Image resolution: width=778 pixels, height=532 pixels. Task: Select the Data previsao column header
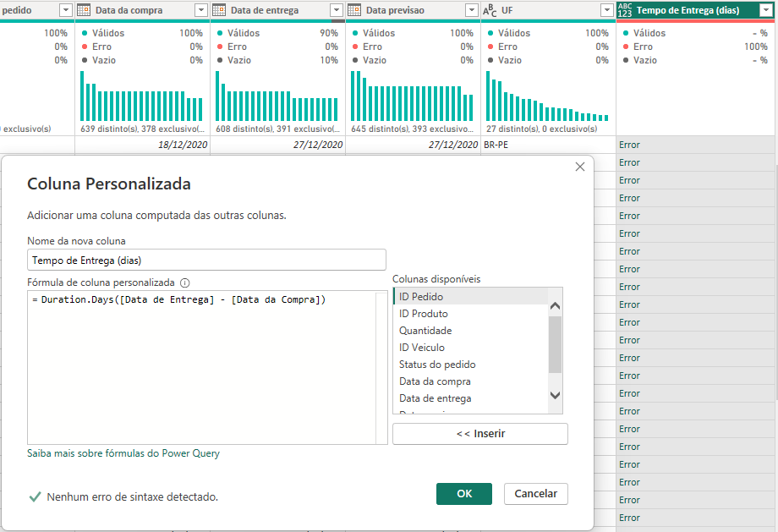coord(413,10)
